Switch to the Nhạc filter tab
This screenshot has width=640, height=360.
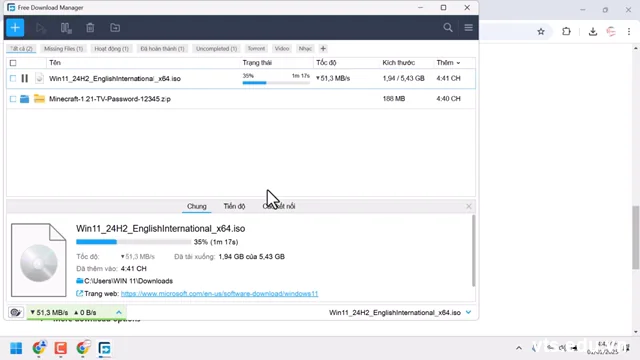pyautogui.click(x=305, y=49)
